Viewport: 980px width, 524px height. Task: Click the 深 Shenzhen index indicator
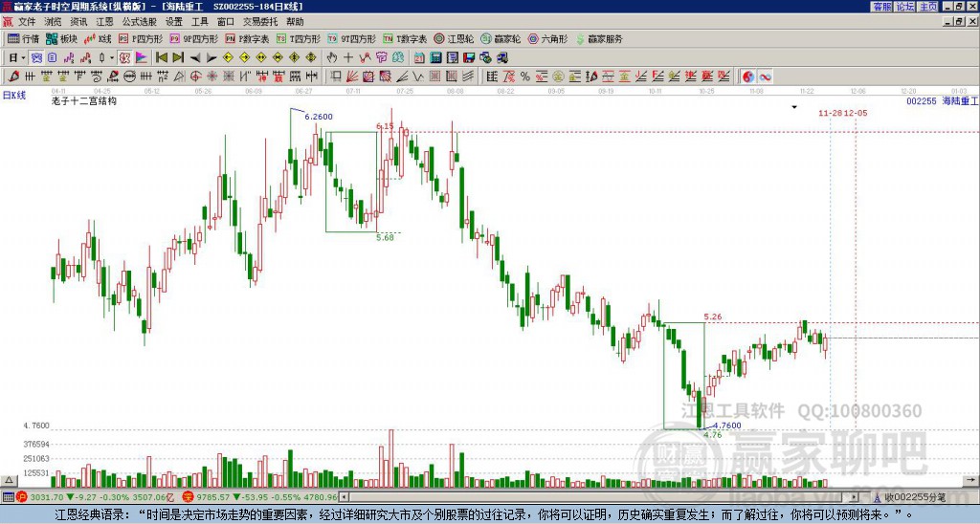pos(187,497)
